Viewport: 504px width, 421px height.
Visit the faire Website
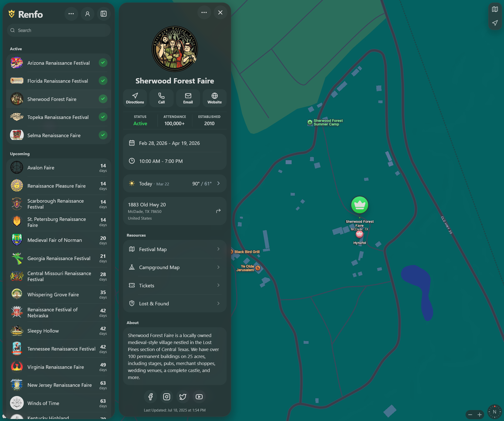tap(214, 98)
